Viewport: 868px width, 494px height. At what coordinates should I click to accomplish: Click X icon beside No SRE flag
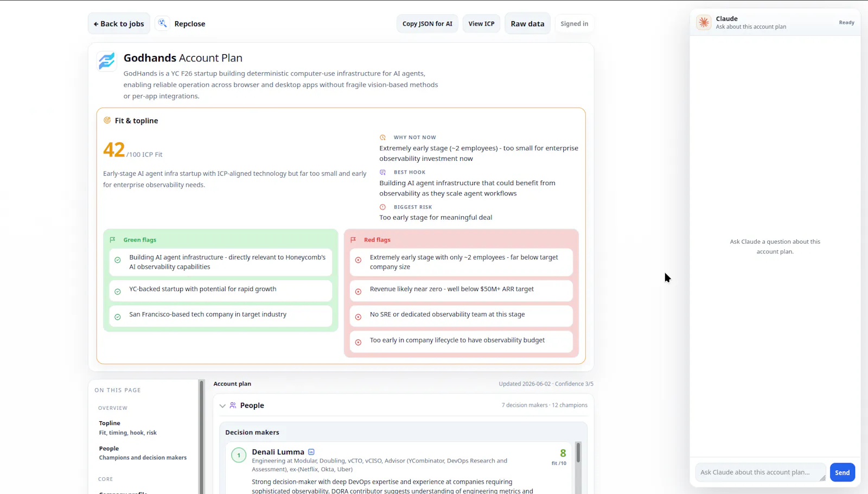click(x=358, y=317)
